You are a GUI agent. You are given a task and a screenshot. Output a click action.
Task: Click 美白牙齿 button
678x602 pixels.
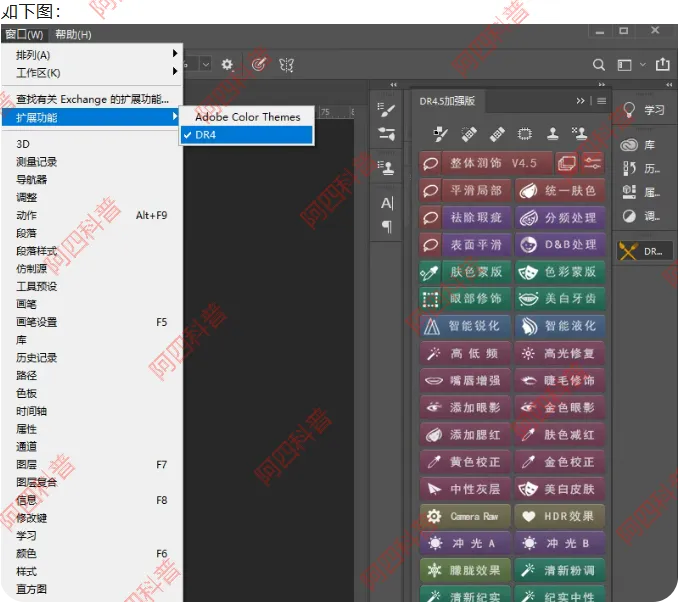pos(560,299)
